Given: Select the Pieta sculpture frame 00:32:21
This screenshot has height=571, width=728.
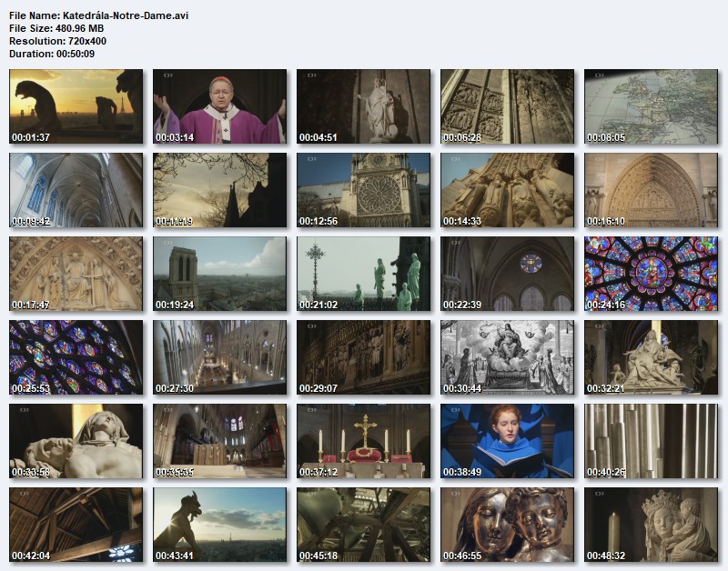Looking at the screenshot, I should click(651, 357).
